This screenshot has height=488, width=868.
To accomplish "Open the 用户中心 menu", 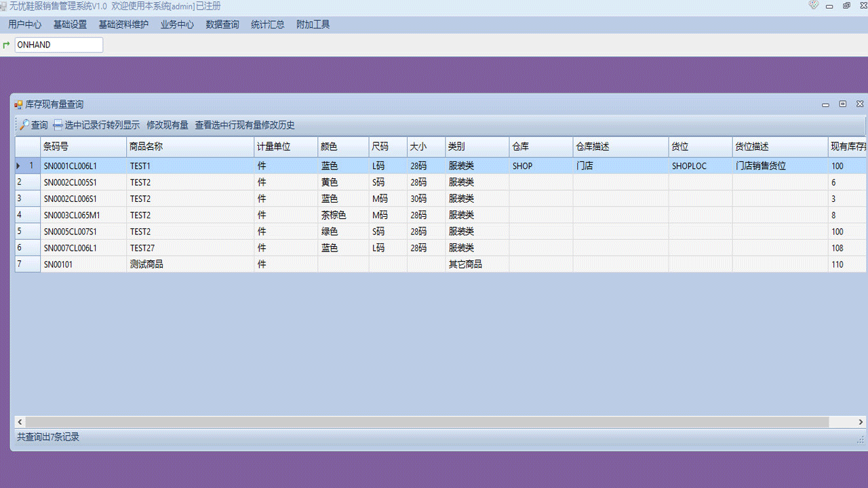I will pos(24,24).
